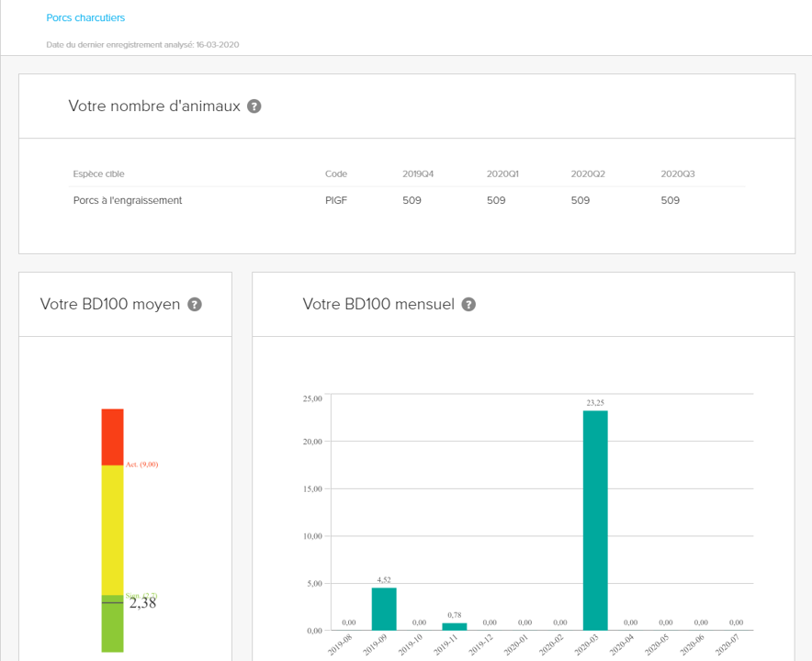
Task: Click the Espèce cible column header
Action: [x=98, y=174]
